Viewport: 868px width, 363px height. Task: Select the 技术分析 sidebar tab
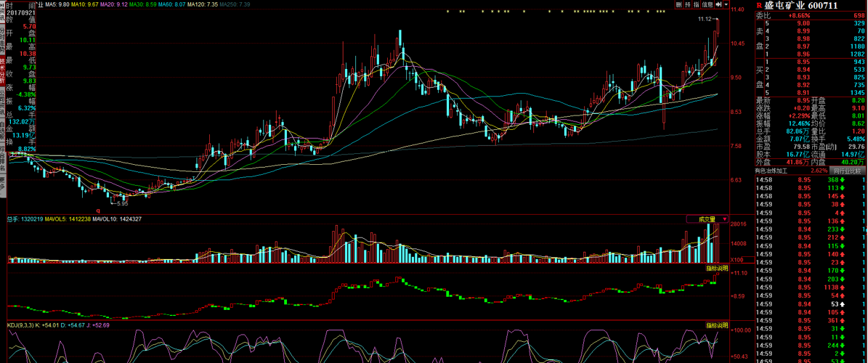click(3, 71)
